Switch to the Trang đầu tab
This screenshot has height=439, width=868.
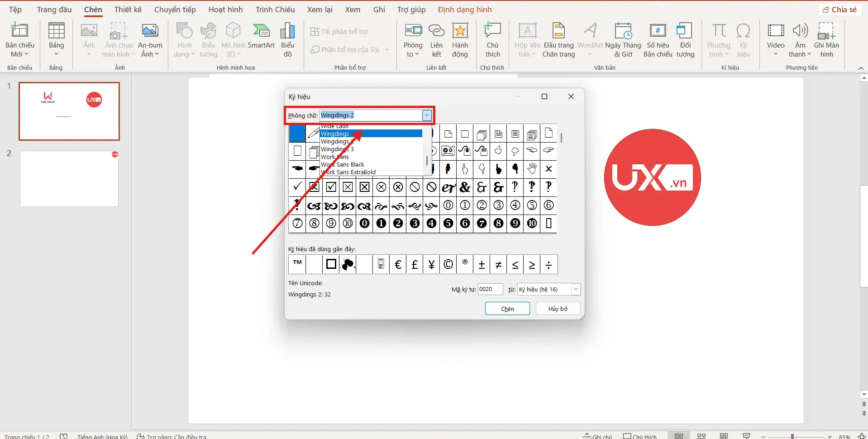[54, 10]
